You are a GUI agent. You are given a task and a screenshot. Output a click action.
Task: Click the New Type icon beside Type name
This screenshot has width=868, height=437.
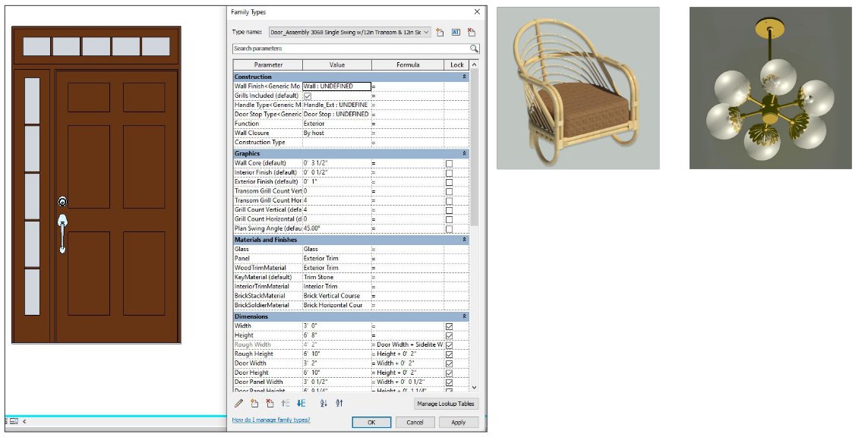(x=440, y=33)
